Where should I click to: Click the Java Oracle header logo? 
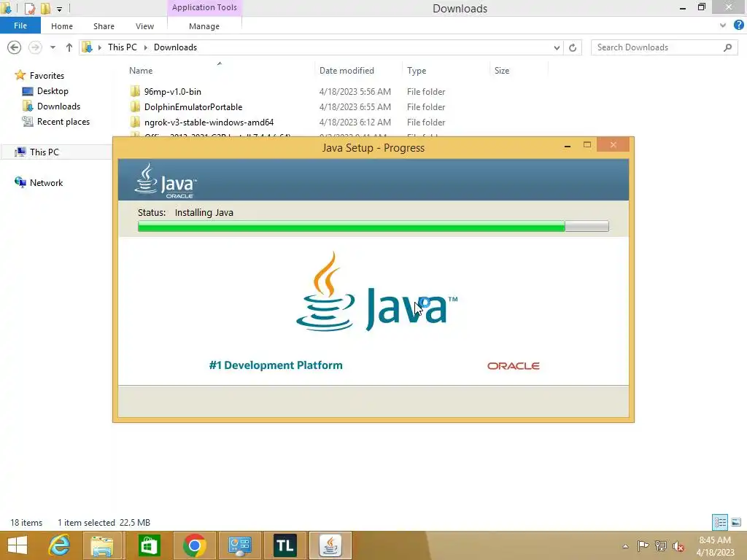pyautogui.click(x=166, y=181)
